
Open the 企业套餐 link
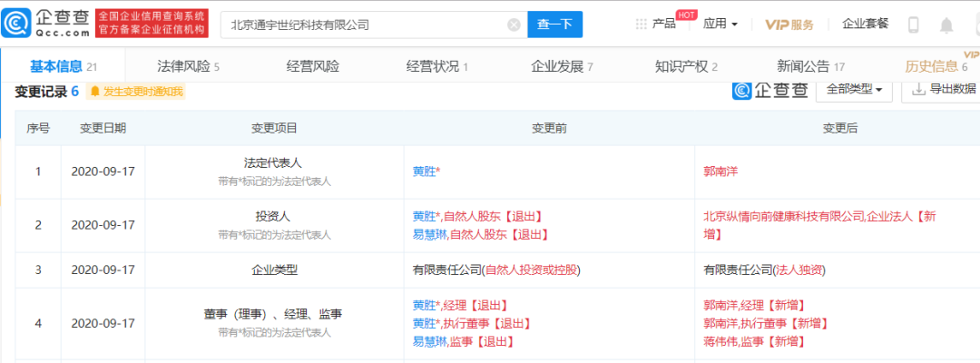[865, 25]
